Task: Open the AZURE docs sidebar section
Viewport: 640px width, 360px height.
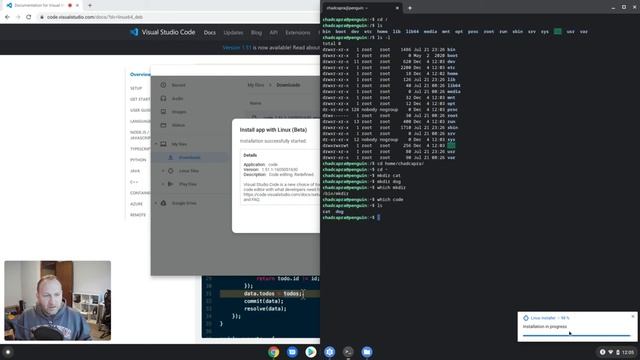Action: point(136,204)
